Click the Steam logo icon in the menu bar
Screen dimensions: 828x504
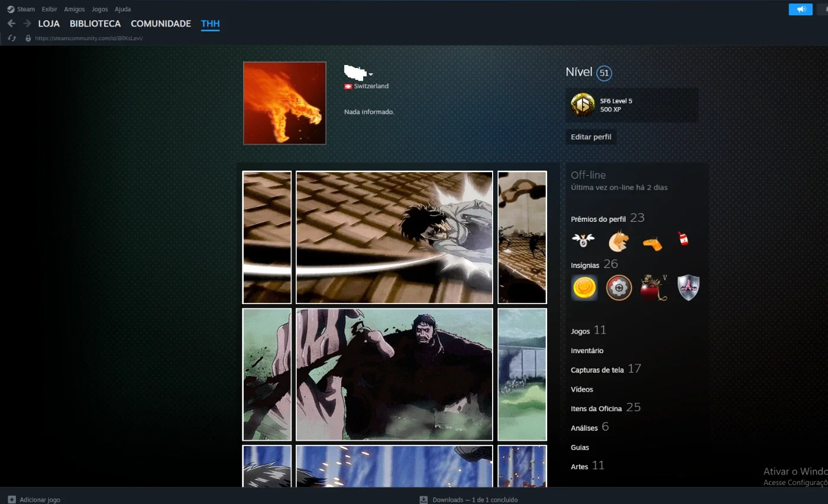[11, 9]
